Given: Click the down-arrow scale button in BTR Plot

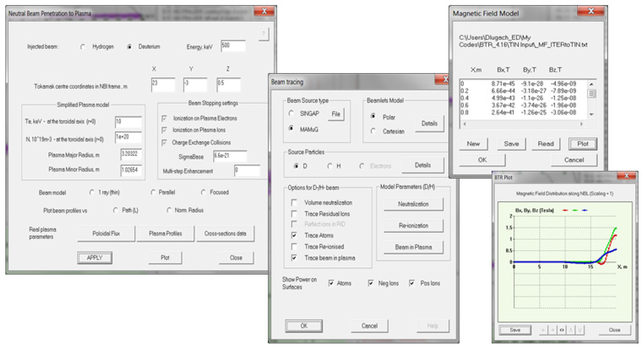Looking at the screenshot, I should tap(580, 330).
